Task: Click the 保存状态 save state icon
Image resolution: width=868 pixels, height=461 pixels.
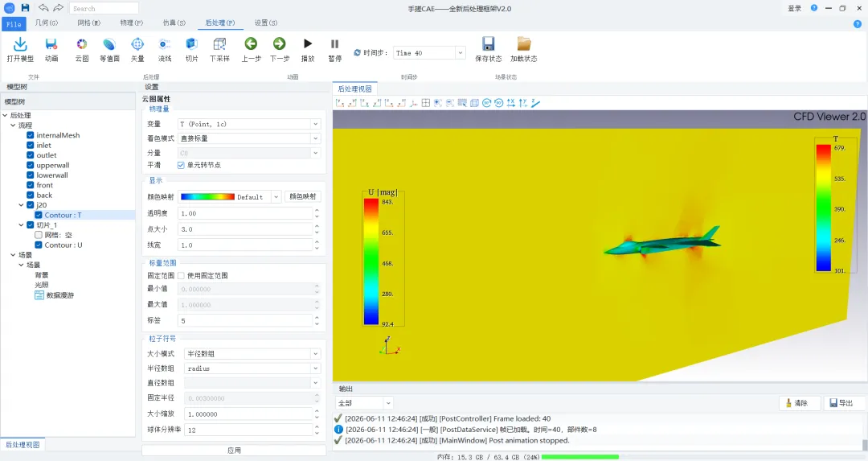Action: point(489,43)
